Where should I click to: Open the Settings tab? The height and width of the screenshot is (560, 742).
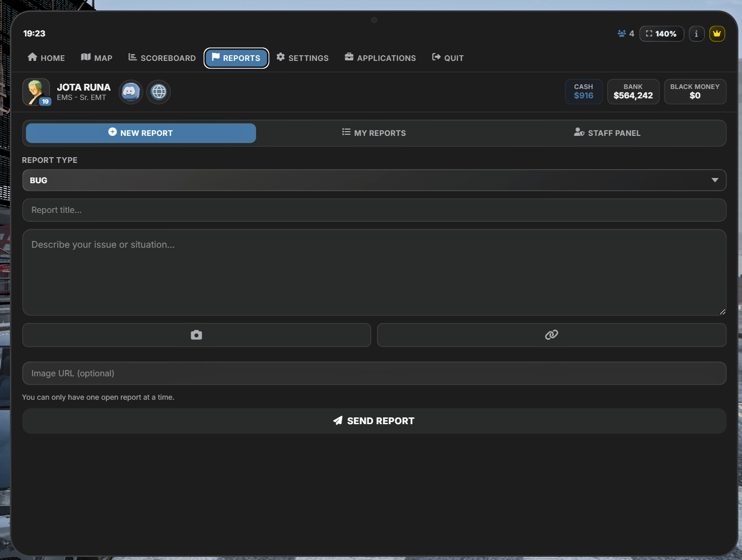[302, 58]
